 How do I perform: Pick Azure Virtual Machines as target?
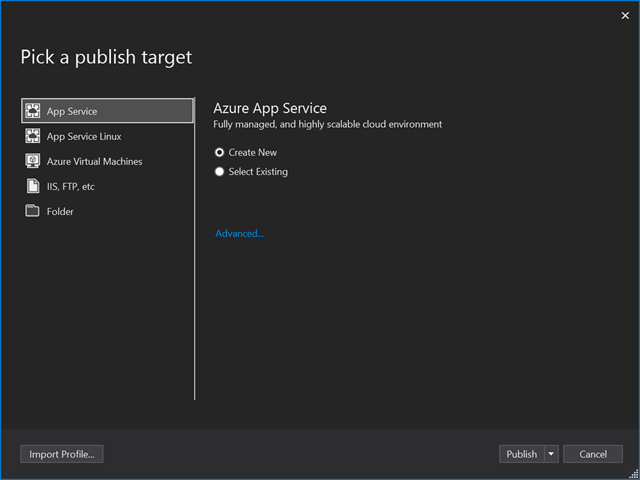(107, 161)
